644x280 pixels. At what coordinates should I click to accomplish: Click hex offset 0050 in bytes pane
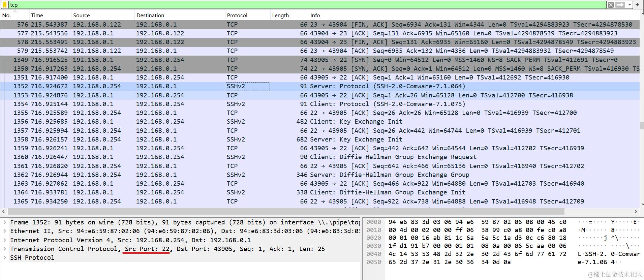(374, 262)
